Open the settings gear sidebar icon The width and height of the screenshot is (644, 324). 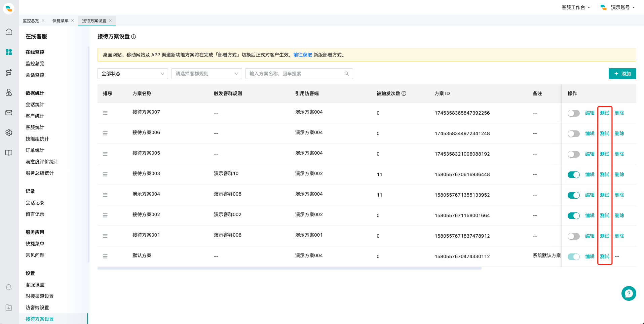pos(9,133)
